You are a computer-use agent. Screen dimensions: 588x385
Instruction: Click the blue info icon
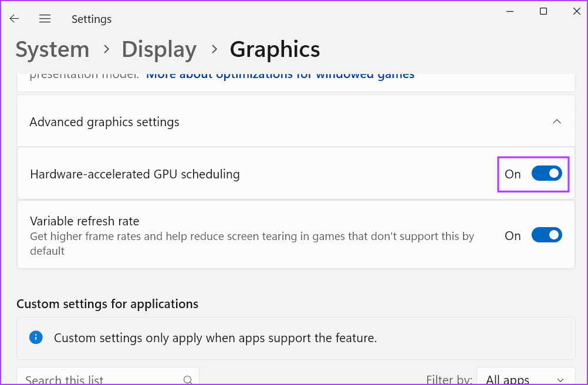(36, 337)
